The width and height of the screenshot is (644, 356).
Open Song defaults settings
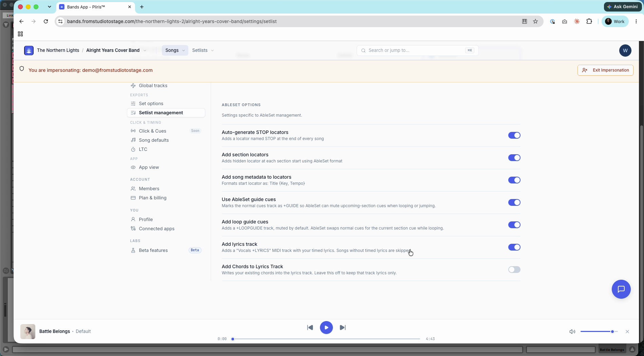[154, 140]
